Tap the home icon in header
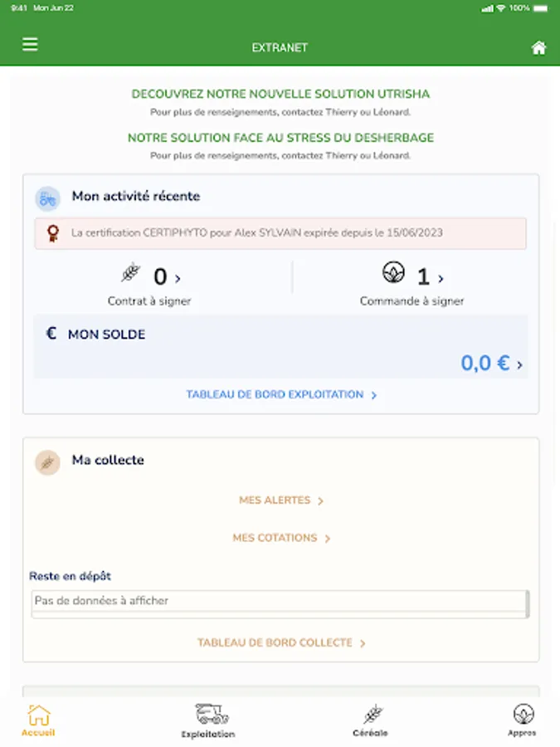This screenshot has height=747, width=560. point(538,47)
